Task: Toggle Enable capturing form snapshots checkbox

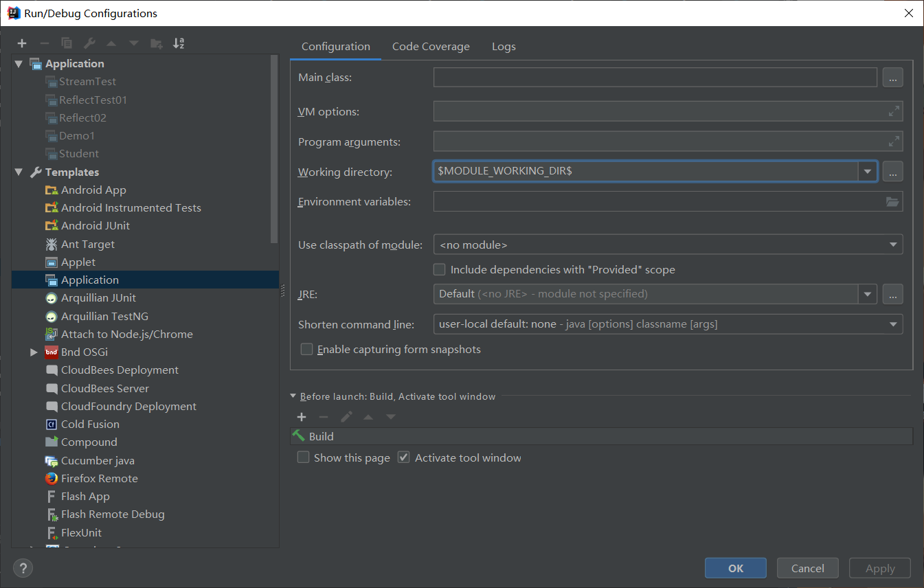Action: pos(307,350)
